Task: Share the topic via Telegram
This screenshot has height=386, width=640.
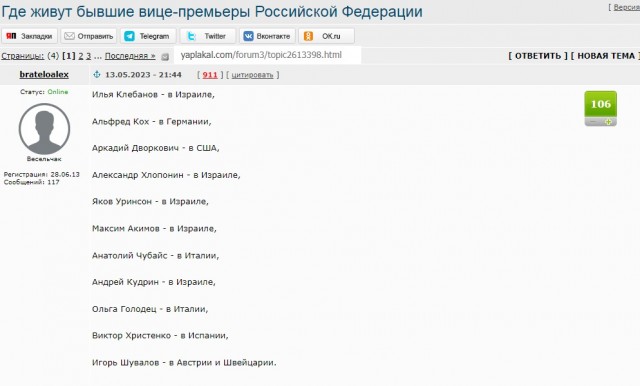Action: click(x=148, y=36)
